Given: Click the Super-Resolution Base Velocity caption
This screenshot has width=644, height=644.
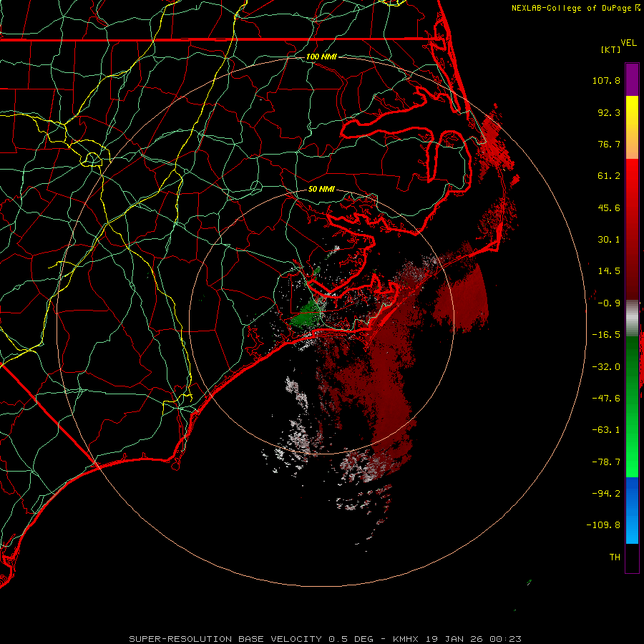Looking at the screenshot, I should coord(325,639).
